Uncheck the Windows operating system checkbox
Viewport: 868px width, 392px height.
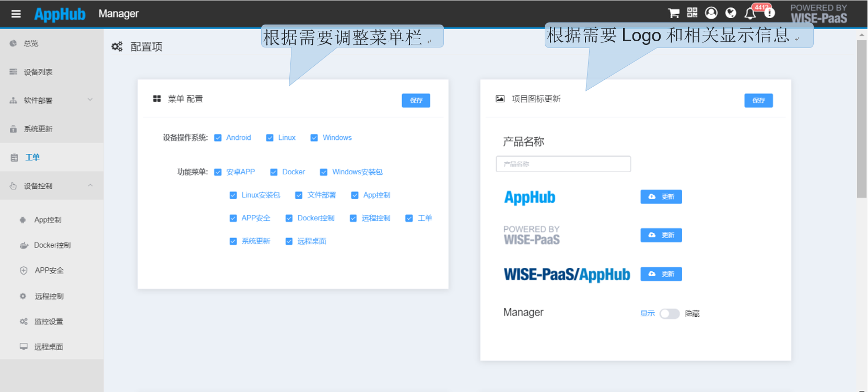pyautogui.click(x=314, y=138)
